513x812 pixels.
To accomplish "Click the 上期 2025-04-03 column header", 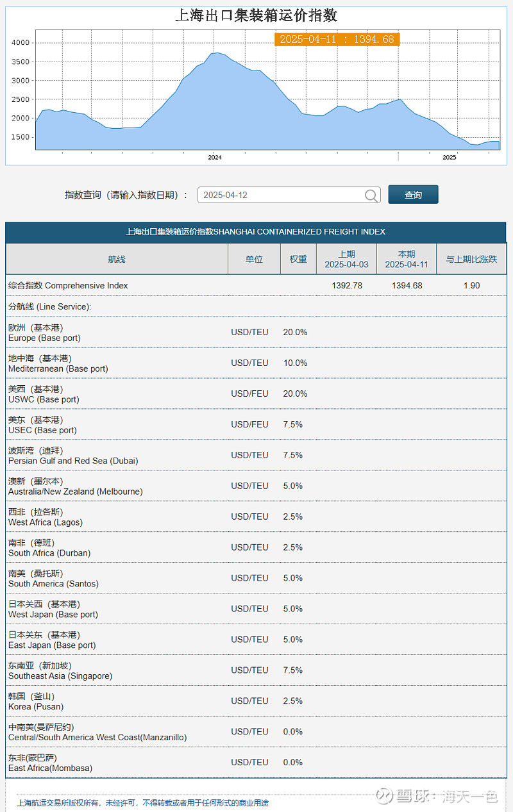I will tap(347, 258).
